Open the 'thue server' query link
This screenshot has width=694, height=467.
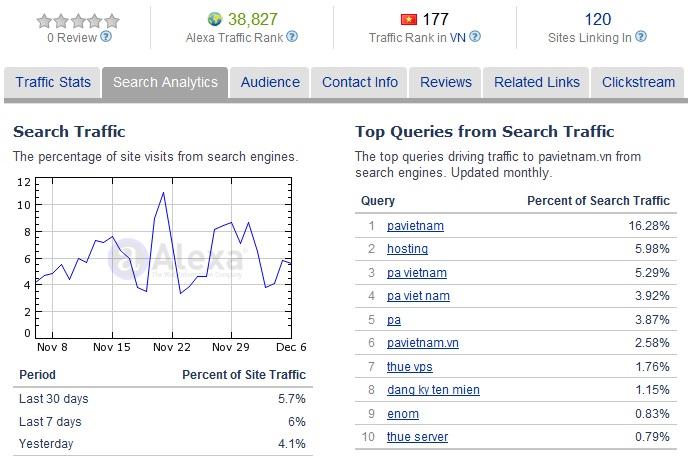[x=417, y=436]
